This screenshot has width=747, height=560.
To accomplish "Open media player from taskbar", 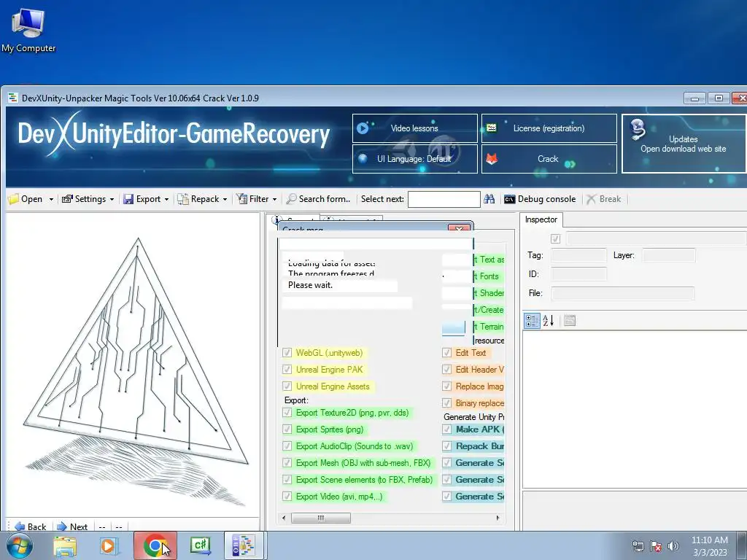I will coord(108,546).
